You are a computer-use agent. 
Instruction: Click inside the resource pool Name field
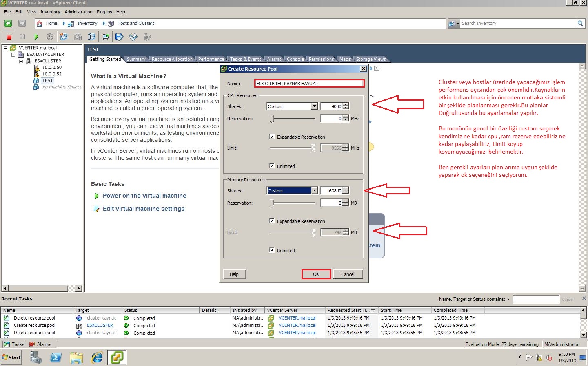click(309, 83)
